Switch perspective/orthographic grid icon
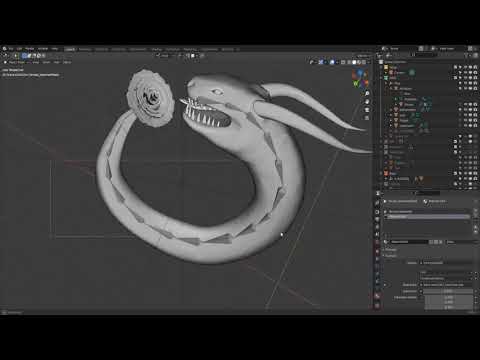Image resolution: width=480 pixels, height=360 pixels. [x=367, y=118]
